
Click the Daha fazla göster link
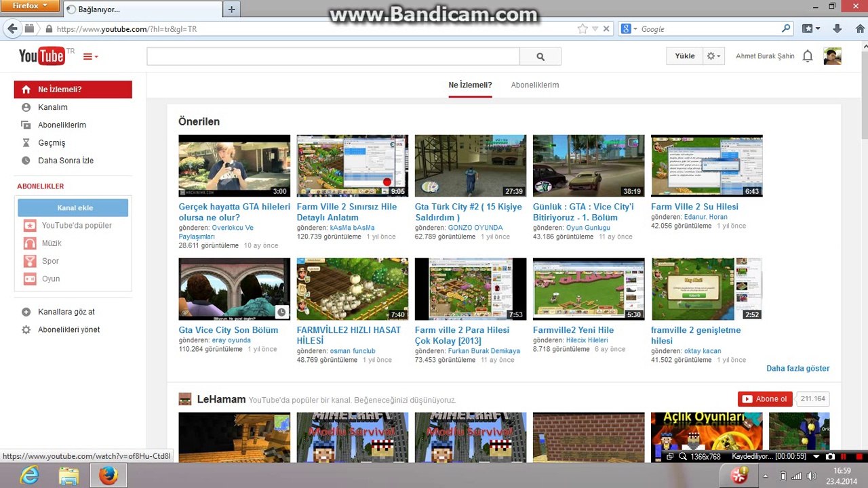pyautogui.click(x=798, y=369)
